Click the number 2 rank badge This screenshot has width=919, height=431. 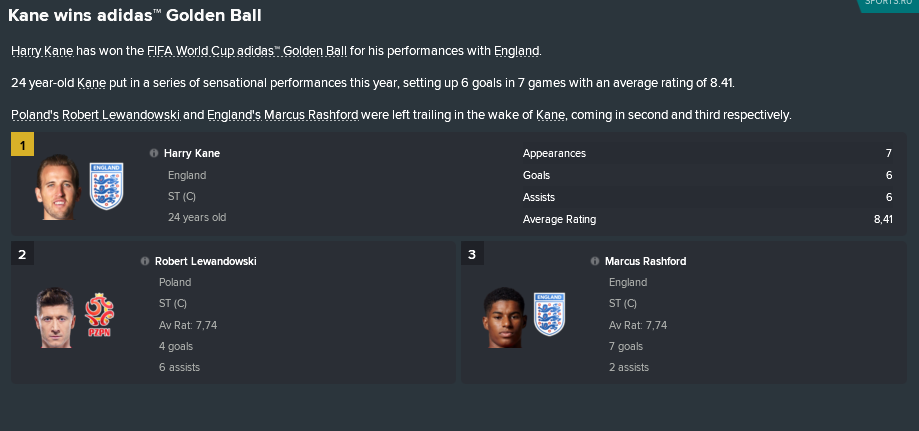tap(22, 254)
